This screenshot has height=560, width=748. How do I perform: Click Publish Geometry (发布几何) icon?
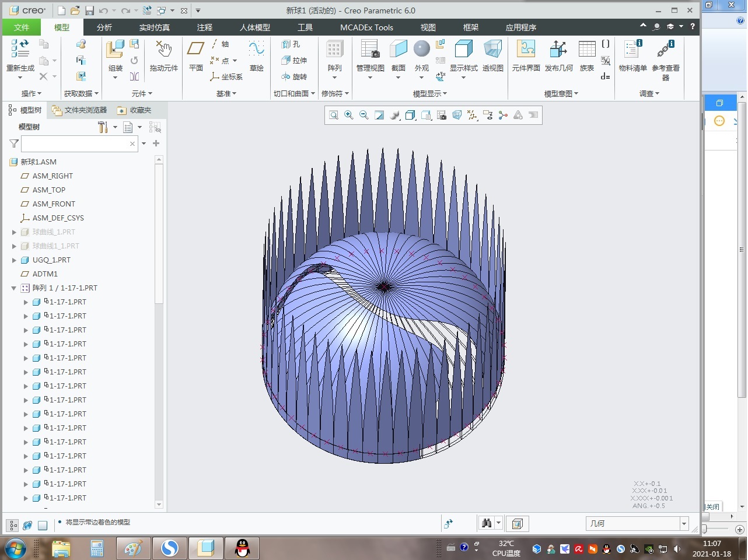coord(558,50)
